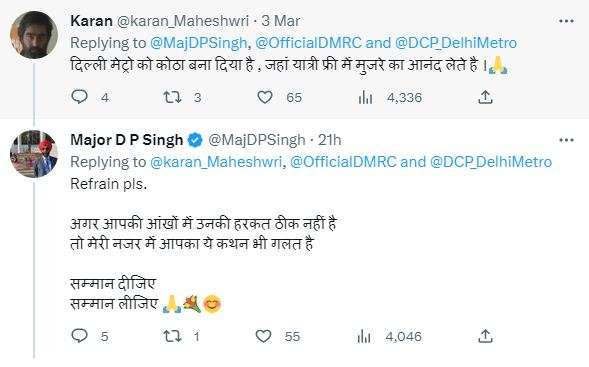Reply to Karan's tweet via comment icon
Image resolution: width=589 pixels, height=367 pixels.
coord(79,97)
